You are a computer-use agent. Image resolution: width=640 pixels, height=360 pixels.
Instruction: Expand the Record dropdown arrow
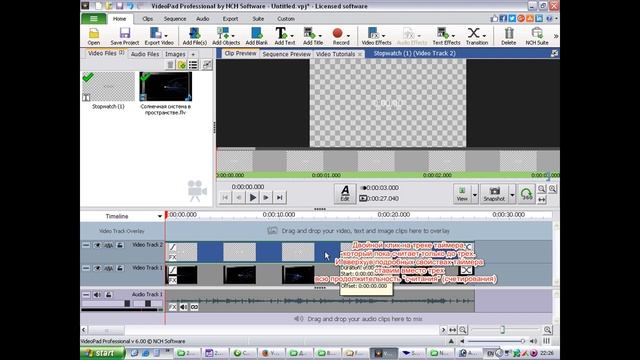pyautogui.click(x=348, y=36)
